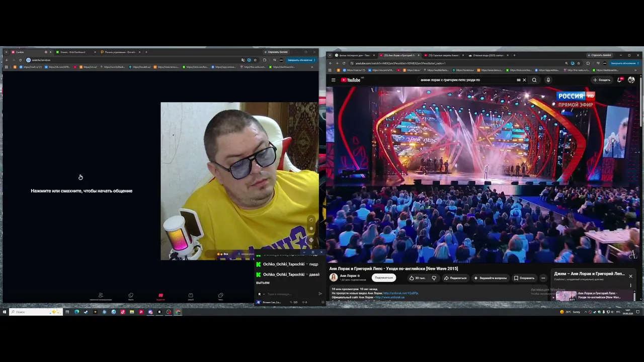Open the YouTube account avatar menu

click(x=631, y=80)
